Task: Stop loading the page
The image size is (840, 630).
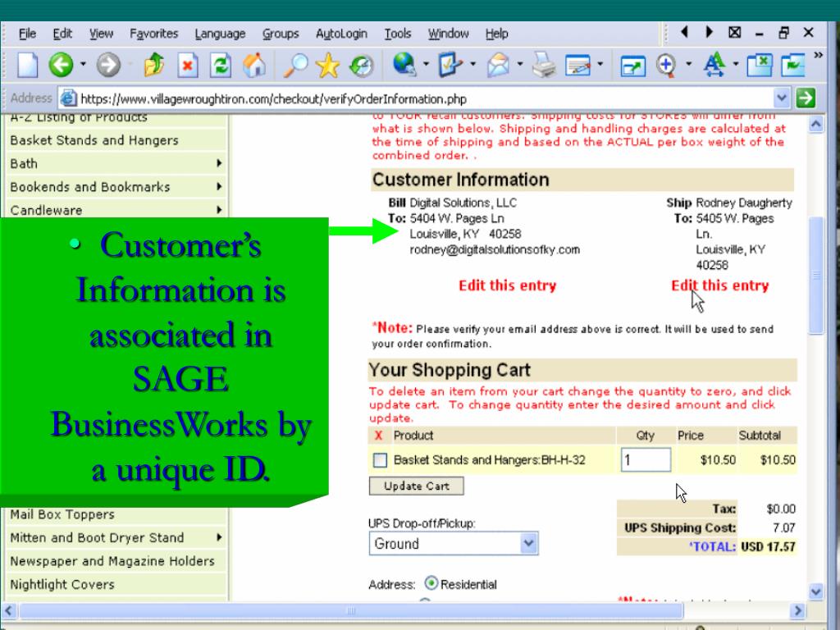Action: pos(189,66)
